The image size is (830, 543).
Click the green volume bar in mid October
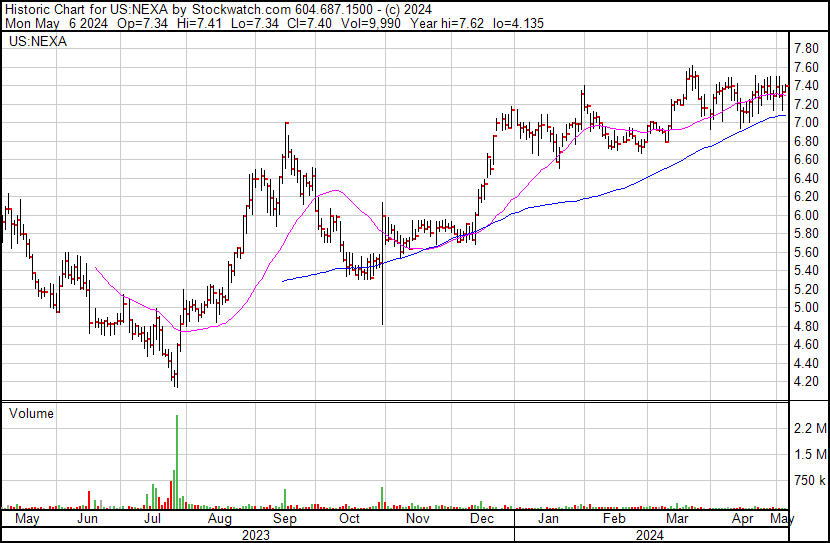click(x=382, y=497)
